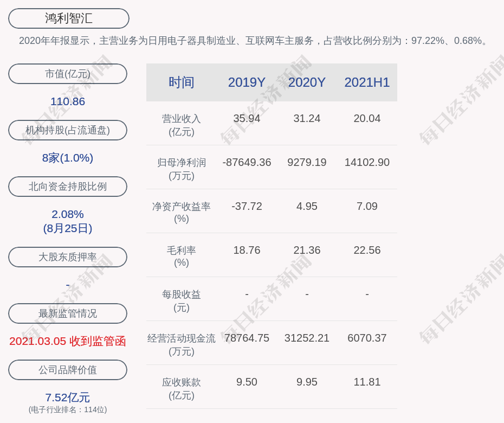Viewport: 504px width, 423px height.
Task: Click the 110.86 market value figure
Action: tap(68, 101)
